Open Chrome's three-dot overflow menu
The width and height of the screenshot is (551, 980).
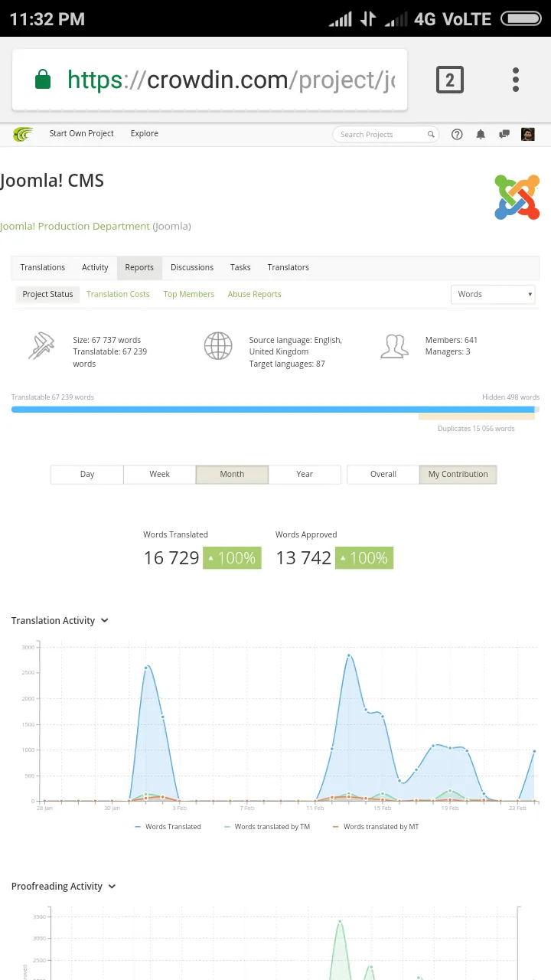[x=516, y=80]
